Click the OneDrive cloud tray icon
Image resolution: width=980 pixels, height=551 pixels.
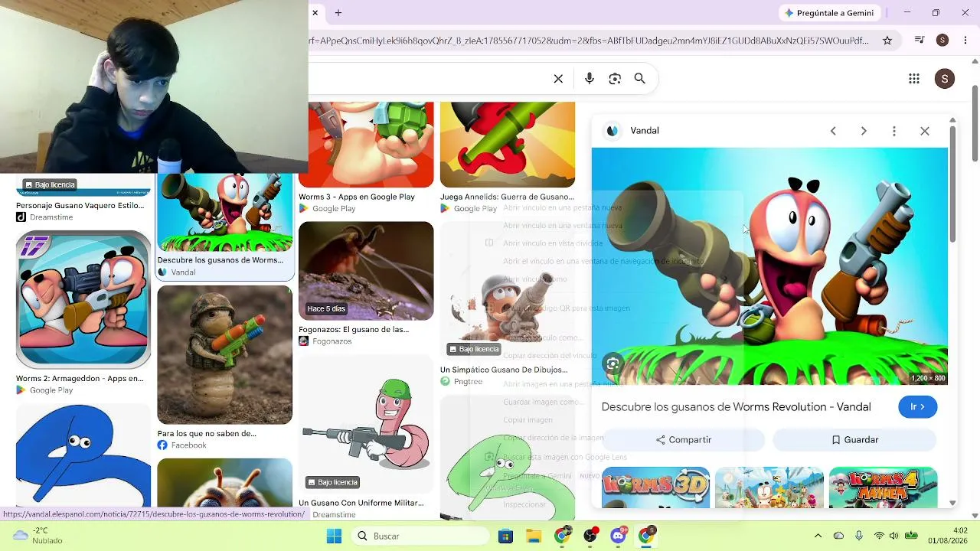tap(838, 536)
